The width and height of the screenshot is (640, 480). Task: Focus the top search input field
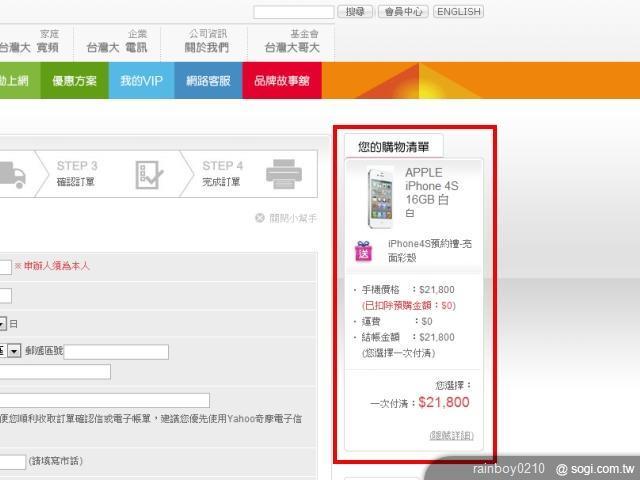click(x=293, y=12)
